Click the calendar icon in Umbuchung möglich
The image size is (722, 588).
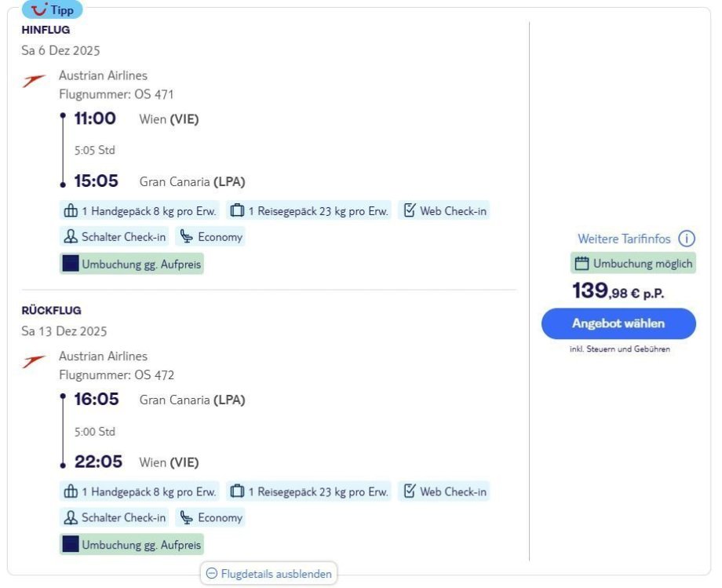pos(582,263)
